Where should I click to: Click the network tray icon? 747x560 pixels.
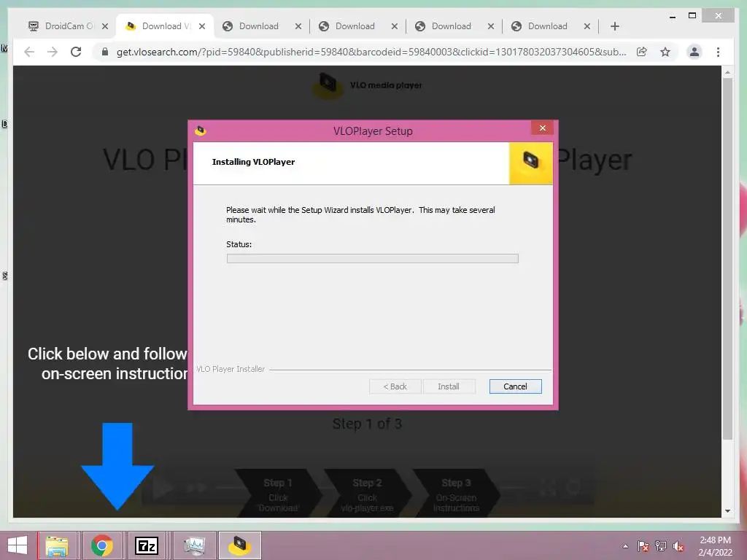(661, 546)
